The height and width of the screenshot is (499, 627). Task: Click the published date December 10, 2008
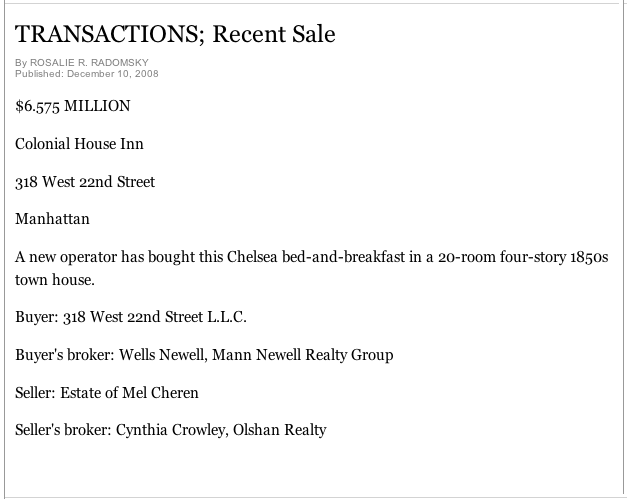click(x=113, y=74)
